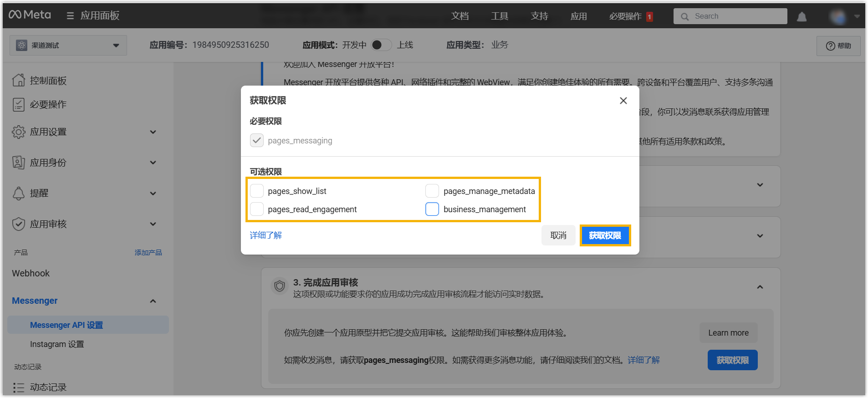Tick the pages_manage_metadata checkbox
The image size is (868, 398).
tap(432, 191)
